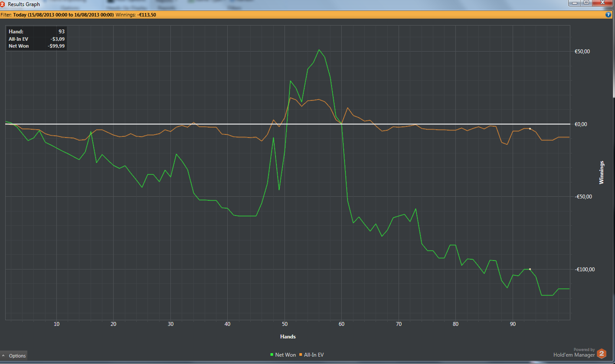The width and height of the screenshot is (615, 364).
Task: Click the "-€100,00" y-axis label
Action: [x=584, y=270]
